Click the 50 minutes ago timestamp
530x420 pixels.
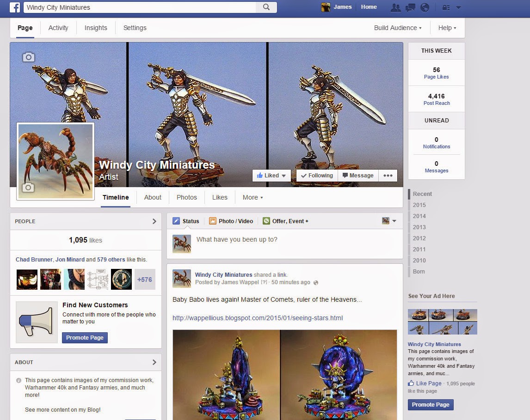(291, 282)
